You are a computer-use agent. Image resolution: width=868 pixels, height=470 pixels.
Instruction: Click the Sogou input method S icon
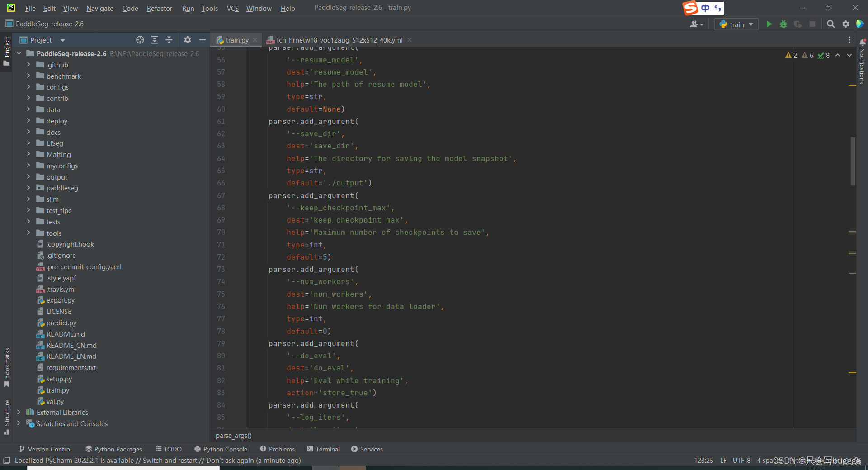pyautogui.click(x=690, y=8)
